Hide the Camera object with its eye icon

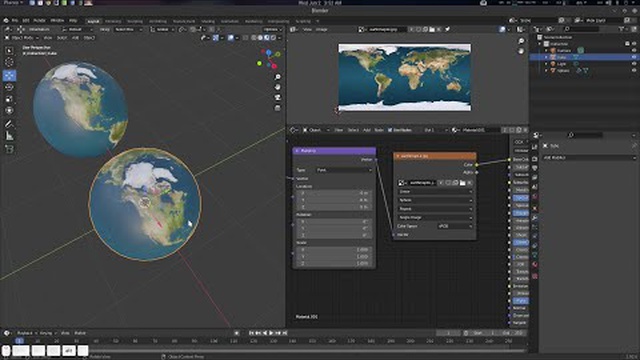(634, 51)
